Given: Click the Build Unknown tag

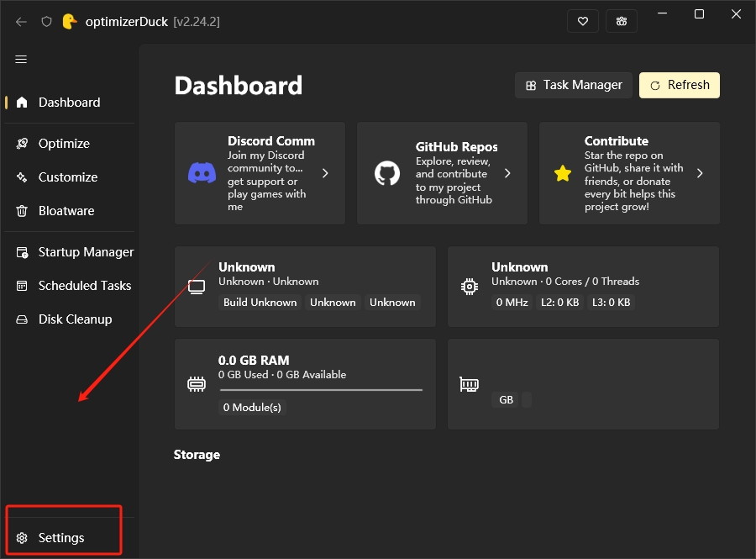Looking at the screenshot, I should [x=260, y=303].
